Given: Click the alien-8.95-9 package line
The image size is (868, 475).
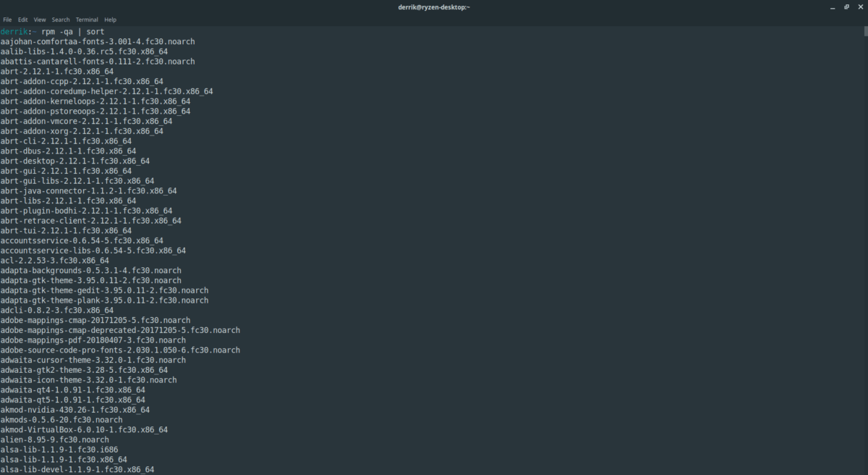Looking at the screenshot, I should point(55,440).
